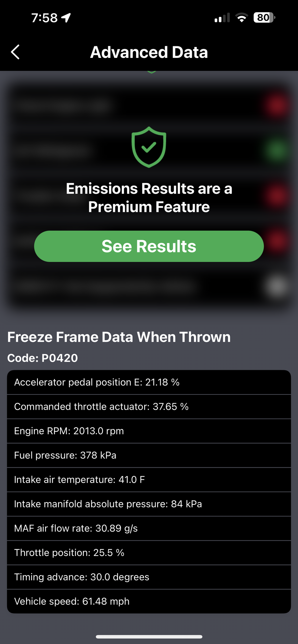Select the Intake air temperature row
298x644 pixels.
point(149,480)
